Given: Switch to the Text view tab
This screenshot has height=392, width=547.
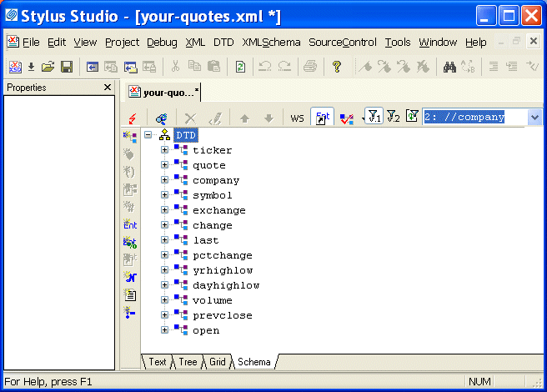Looking at the screenshot, I should tap(157, 362).
